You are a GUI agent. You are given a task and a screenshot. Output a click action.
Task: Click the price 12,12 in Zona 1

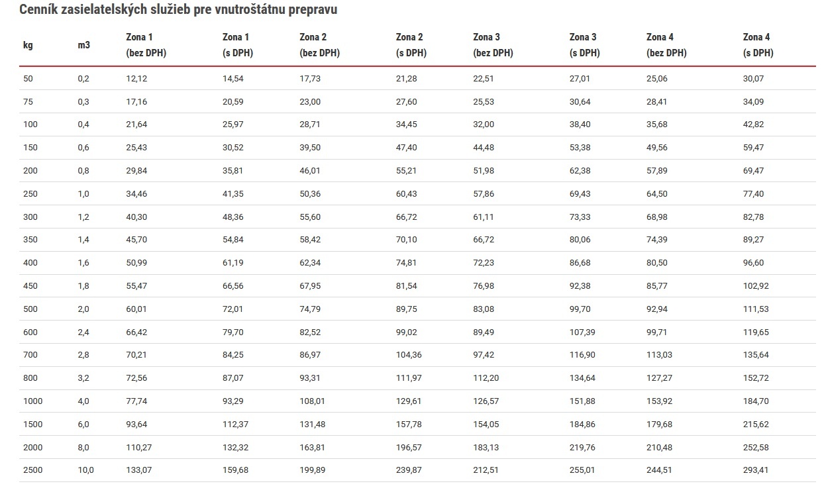click(x=136, y=79)
